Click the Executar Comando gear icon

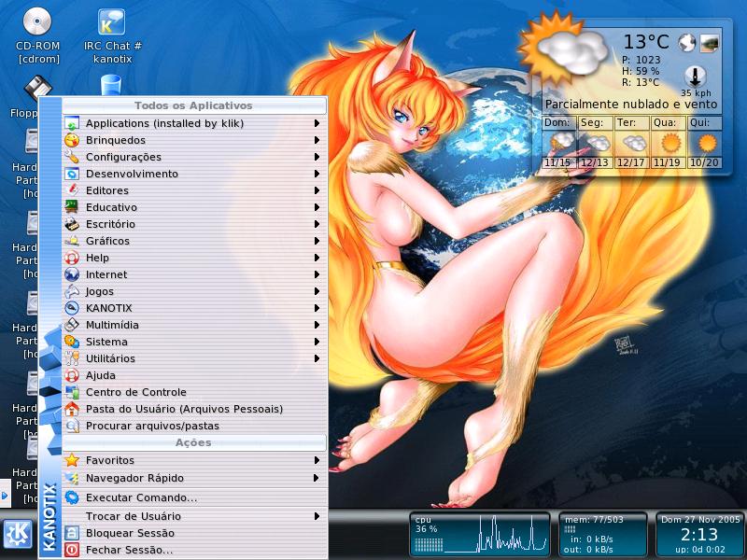click(x=72, y=497)
